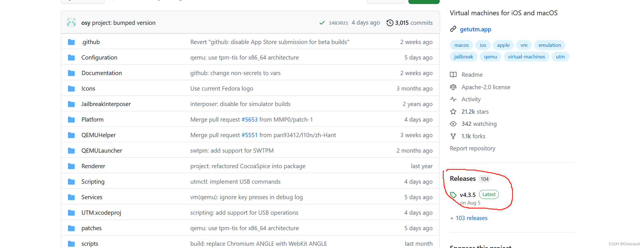Select the jailbreak topic tag

pos(463,57)
